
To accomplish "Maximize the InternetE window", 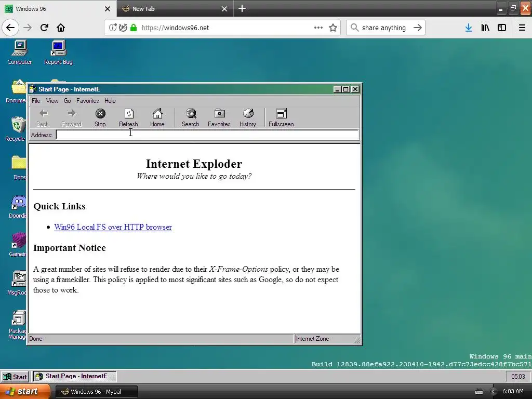I will point(345,89).
